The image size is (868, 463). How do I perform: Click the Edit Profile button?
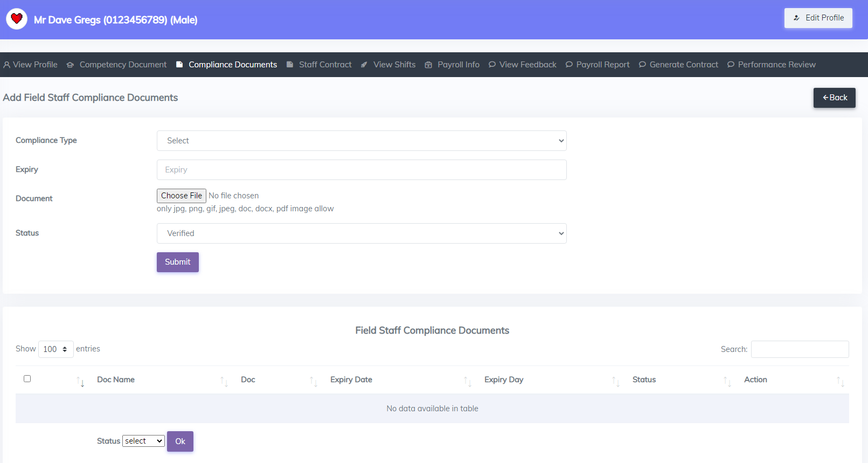[818, 18]
